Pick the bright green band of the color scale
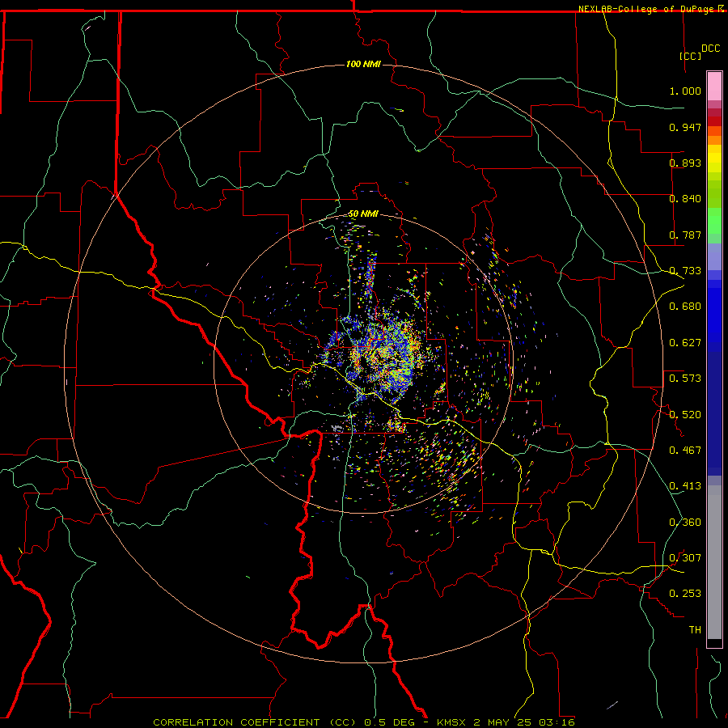This screenshot has width=728, height=728. point(714,222)
